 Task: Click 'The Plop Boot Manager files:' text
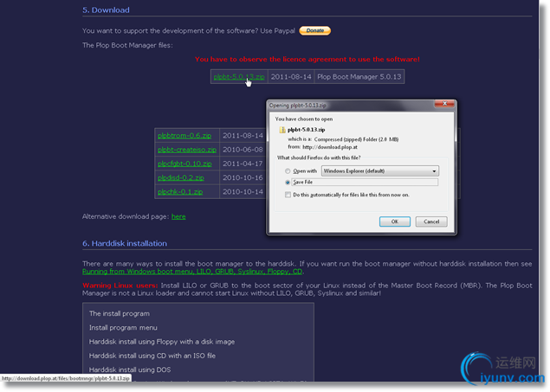(x=127, y=45)
